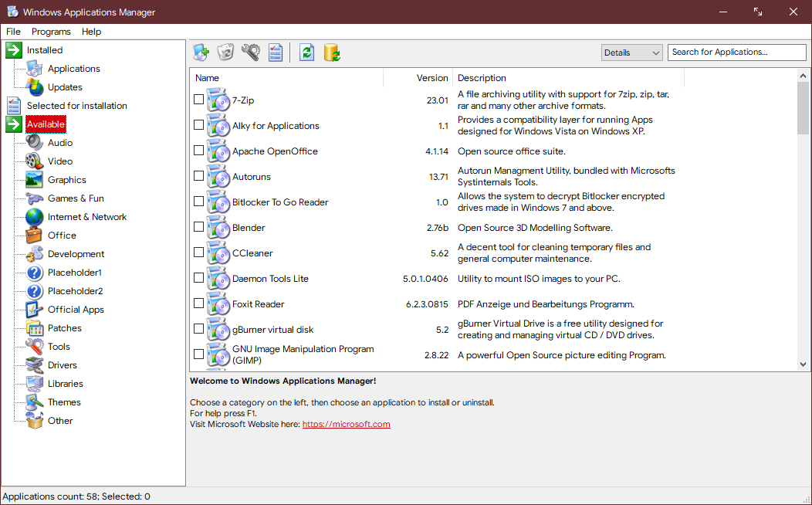Sort applications by the Version column
This screenshot has height=505, width=812.
click(431, 78)
